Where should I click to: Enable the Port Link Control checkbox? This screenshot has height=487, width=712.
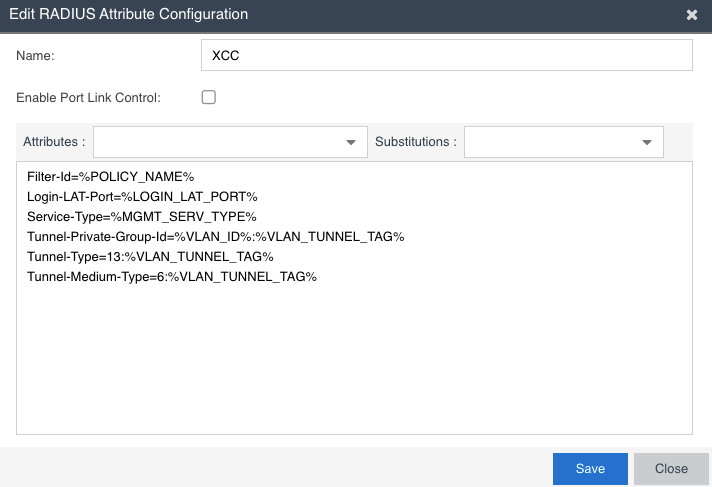(x=209, y=98)
